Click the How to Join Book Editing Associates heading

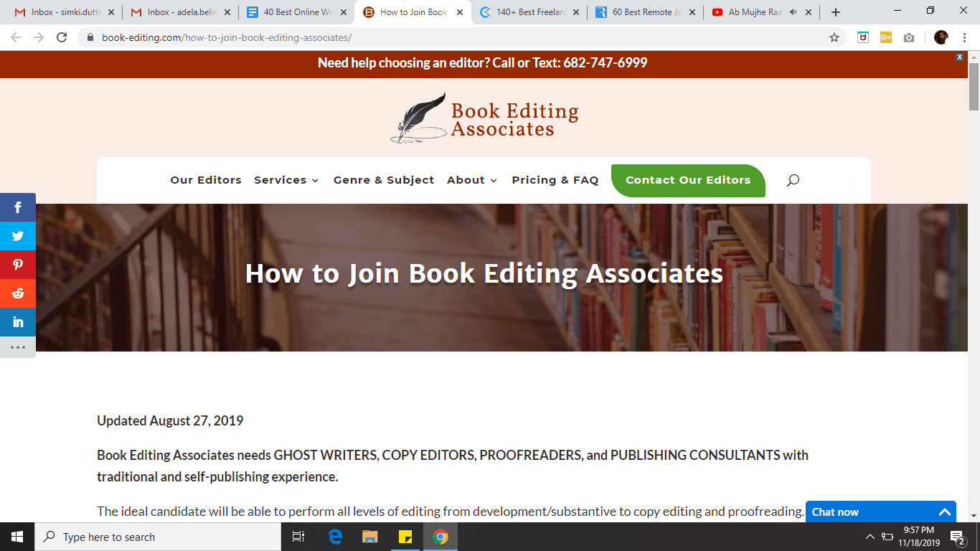pyautogui.click(x=484, y=273)
